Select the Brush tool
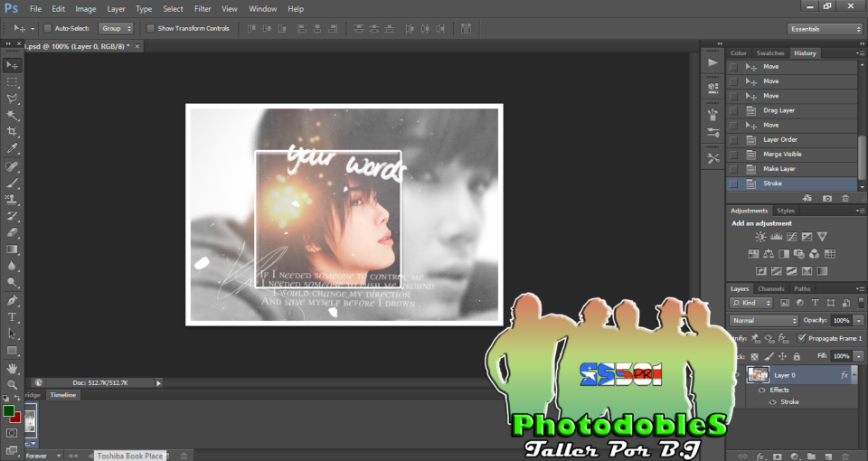This screenshot has width=868, height=461. (12, 183)
